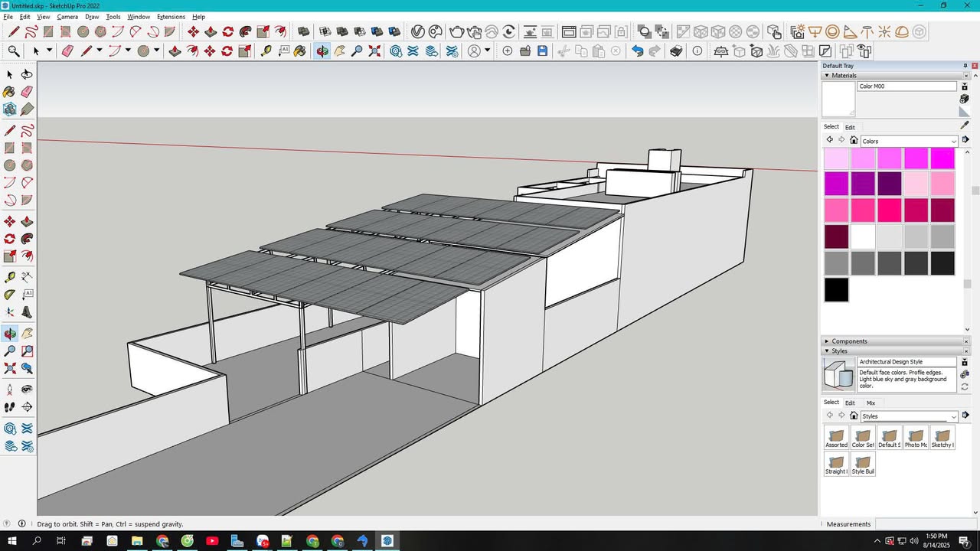Choose the Tape Measure tool
The height and width of the screenshot is (551, 980).
tap(9, 277)
